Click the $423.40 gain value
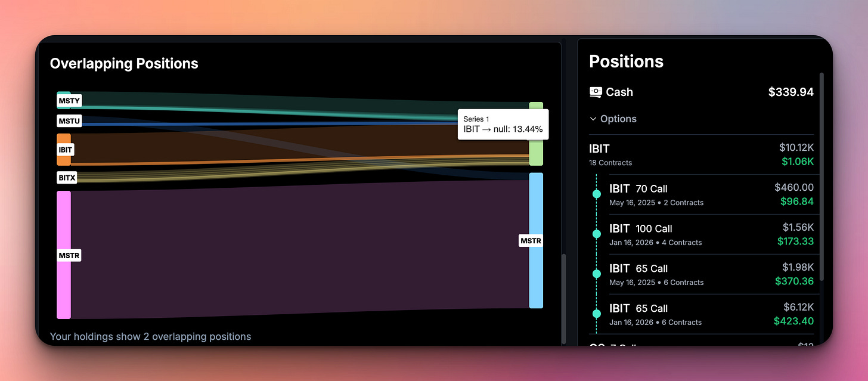 point(793,321)
